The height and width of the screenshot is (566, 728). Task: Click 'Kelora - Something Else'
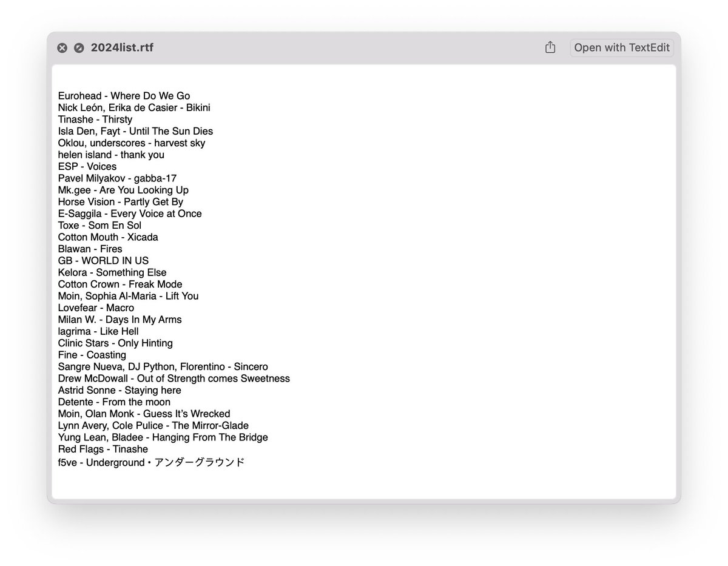point(112,272)
